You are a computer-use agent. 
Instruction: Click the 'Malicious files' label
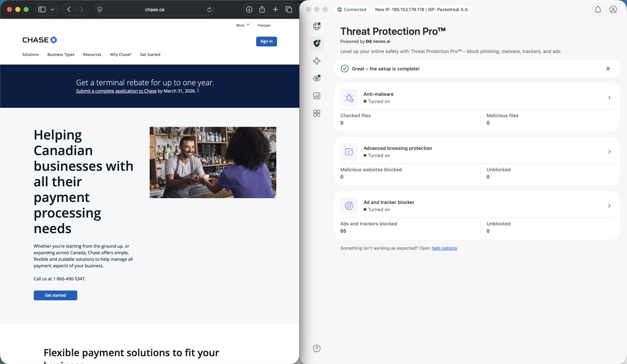502,115
